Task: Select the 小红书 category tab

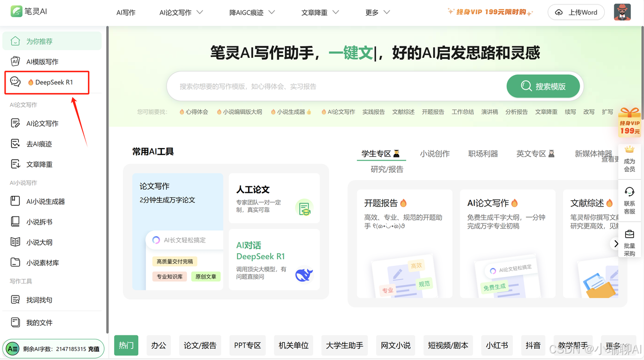Action: 497,345
